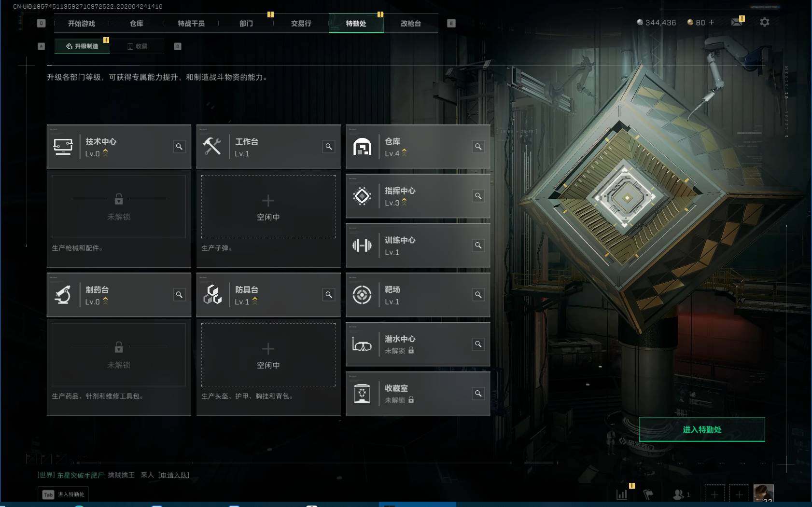Open statistics bar chart icon at bottom
This screenshot has width=812, height=507.
coord(622,494)
